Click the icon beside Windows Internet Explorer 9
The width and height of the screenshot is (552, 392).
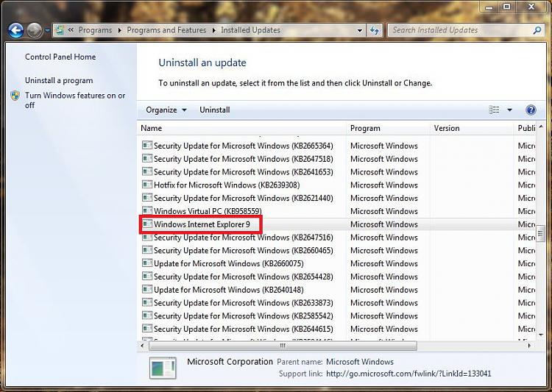pos(147,224)
